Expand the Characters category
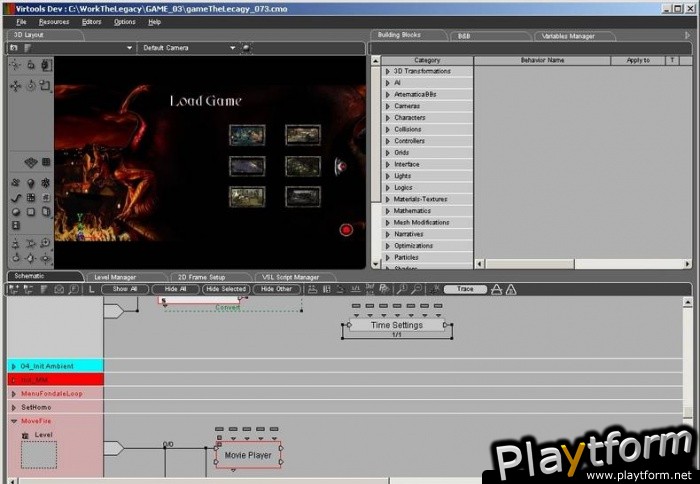The height and width of the screenshot is (484, 700). tap(388, 117)
